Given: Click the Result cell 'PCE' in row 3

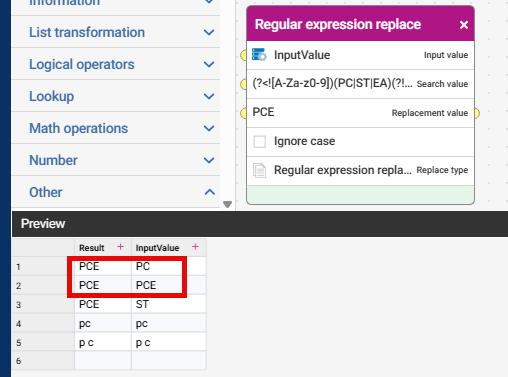Looking at the screenshot, I should click(103, 304).
